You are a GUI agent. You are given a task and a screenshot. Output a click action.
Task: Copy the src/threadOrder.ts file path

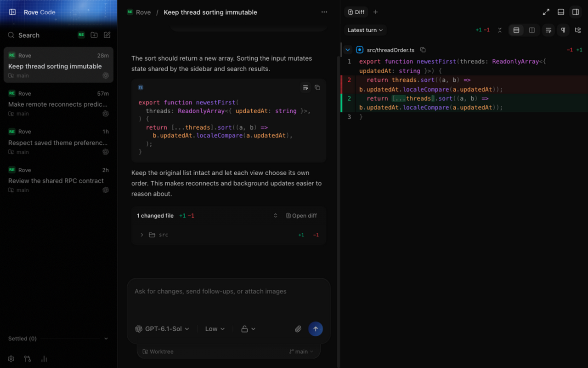(x=423, y=50)
